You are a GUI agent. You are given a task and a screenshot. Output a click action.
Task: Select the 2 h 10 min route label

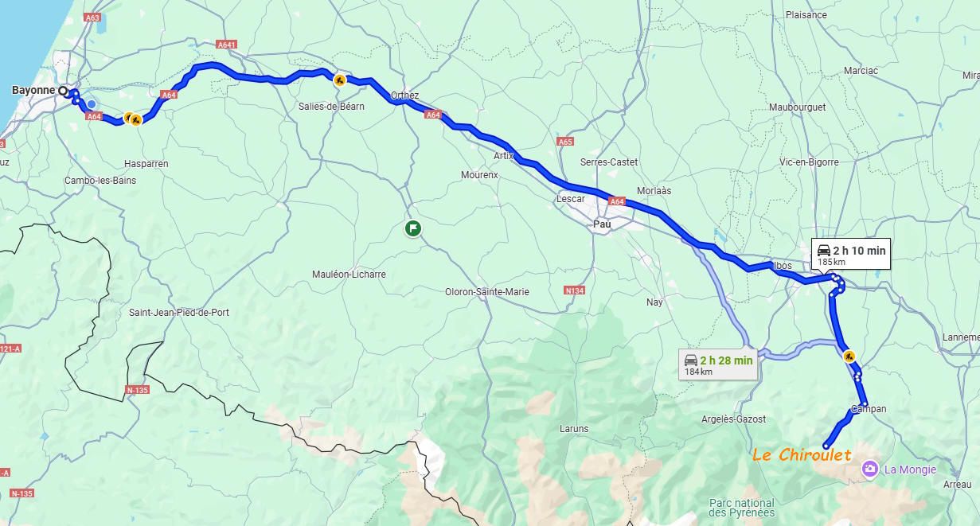(x=850, y=255)
